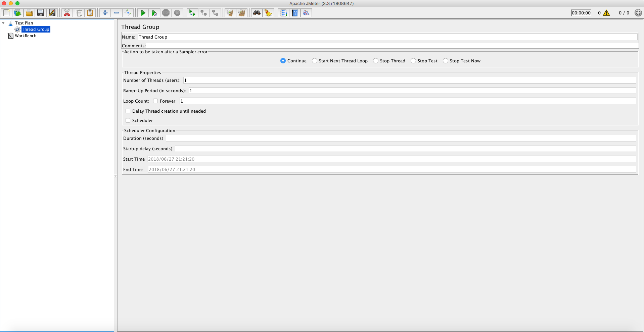
Task: Click the 0 / 0 thread counter
Action: [624, 13]
